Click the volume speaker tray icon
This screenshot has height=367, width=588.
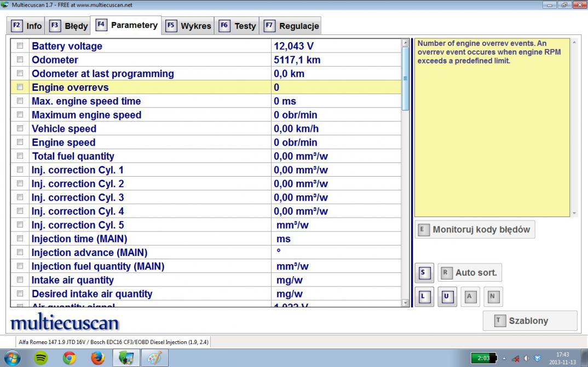(x=527, y=358)
